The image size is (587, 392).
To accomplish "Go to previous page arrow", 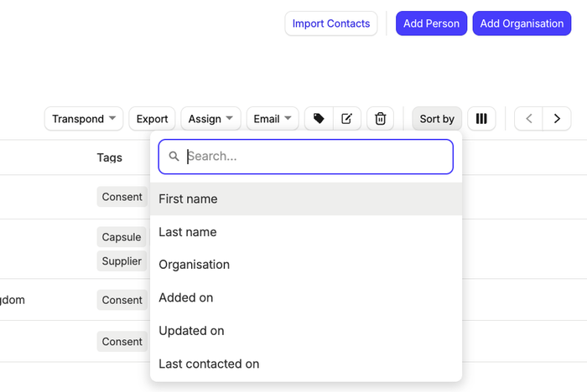I will [x=528, y=119].
